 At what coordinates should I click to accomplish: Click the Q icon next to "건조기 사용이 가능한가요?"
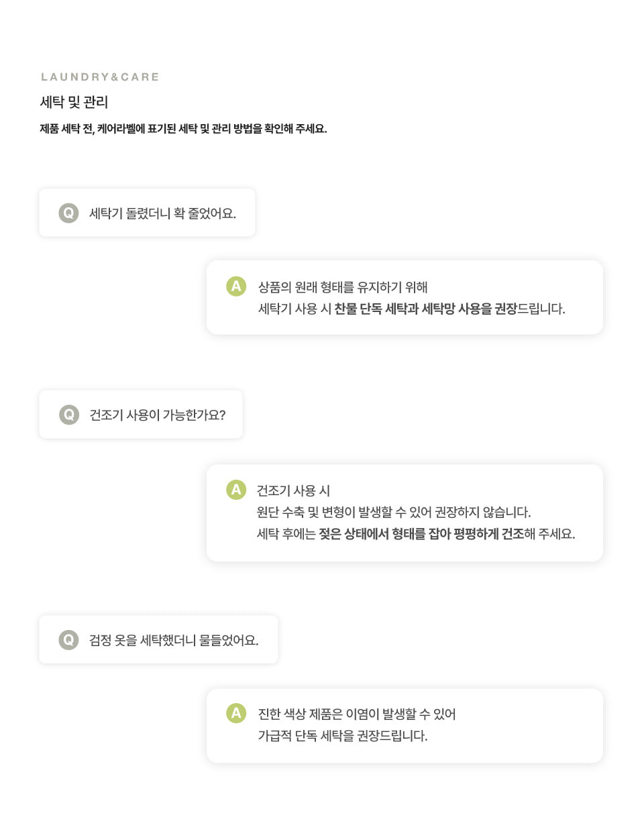point(68,415)
